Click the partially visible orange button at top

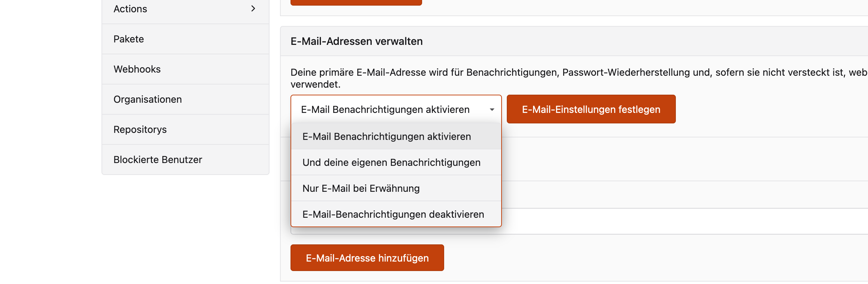[x=356, y=2]
